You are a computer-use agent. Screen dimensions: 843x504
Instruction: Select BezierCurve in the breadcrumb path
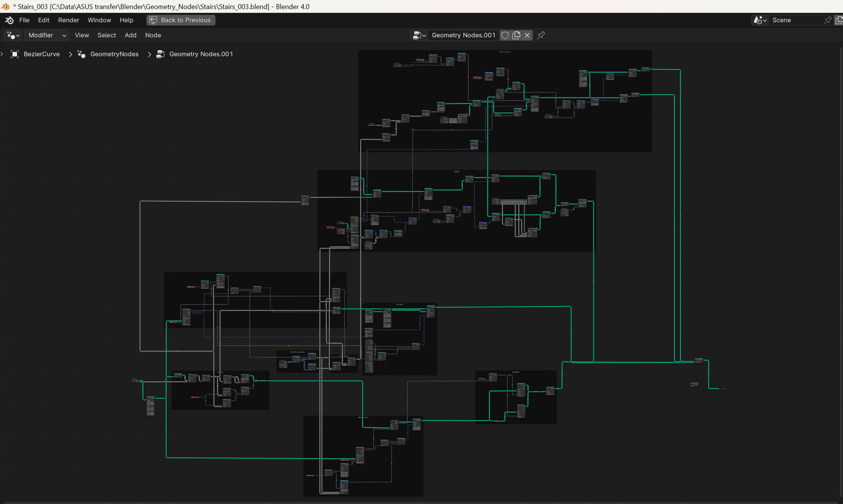point(42,54)
